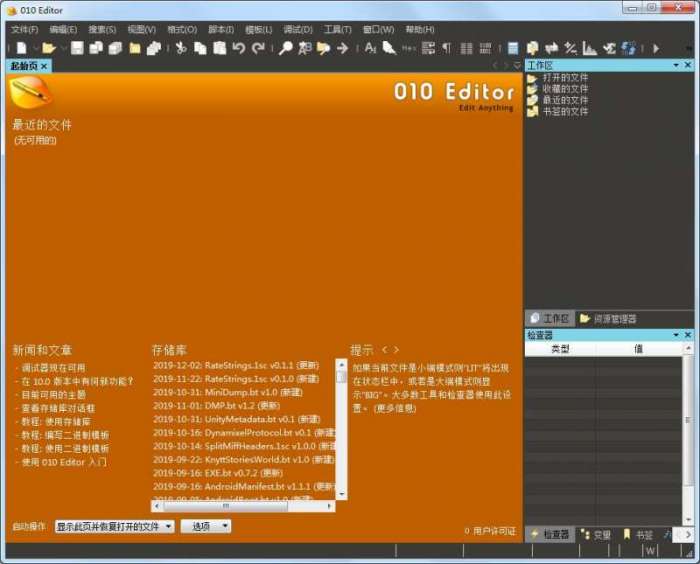Open the 模板(L) menu
The height and width of the screenshot is (564, 700).
click(x=259, y=30)
